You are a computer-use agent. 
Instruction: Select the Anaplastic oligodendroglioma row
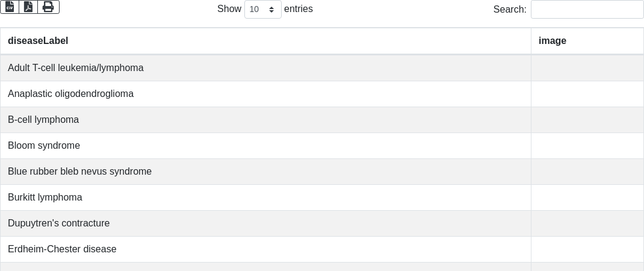(71, 94)
